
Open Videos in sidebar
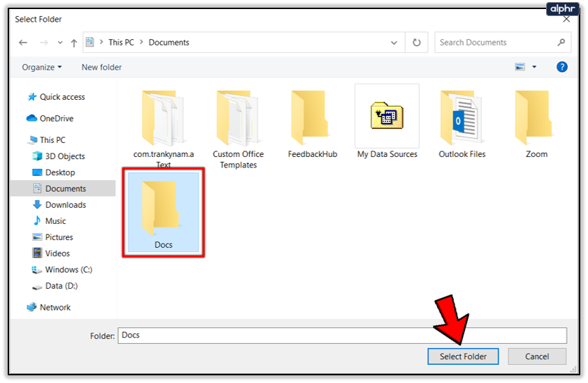pos(51,253)
